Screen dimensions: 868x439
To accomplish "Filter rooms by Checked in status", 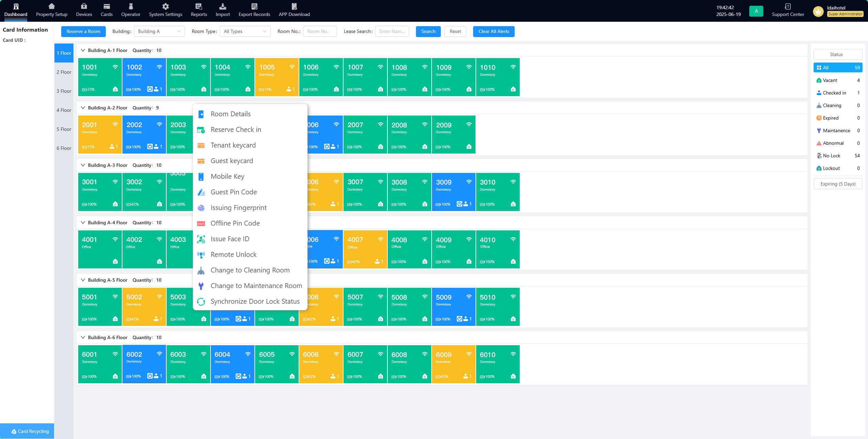I will pyautogui.click(x=834, y=93).
